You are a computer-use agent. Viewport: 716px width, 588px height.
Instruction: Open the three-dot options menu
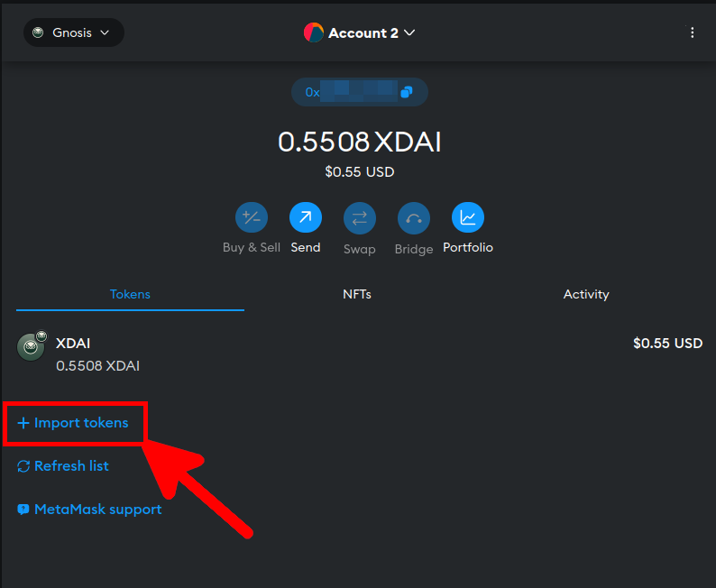pyautogui.click(x=692, y=32)
